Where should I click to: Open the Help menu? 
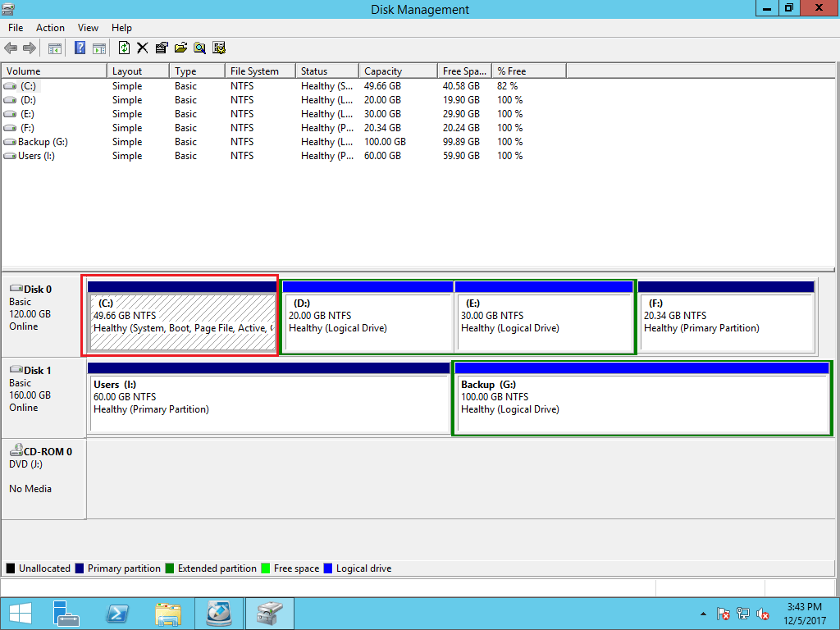click(x=121, y=28)
